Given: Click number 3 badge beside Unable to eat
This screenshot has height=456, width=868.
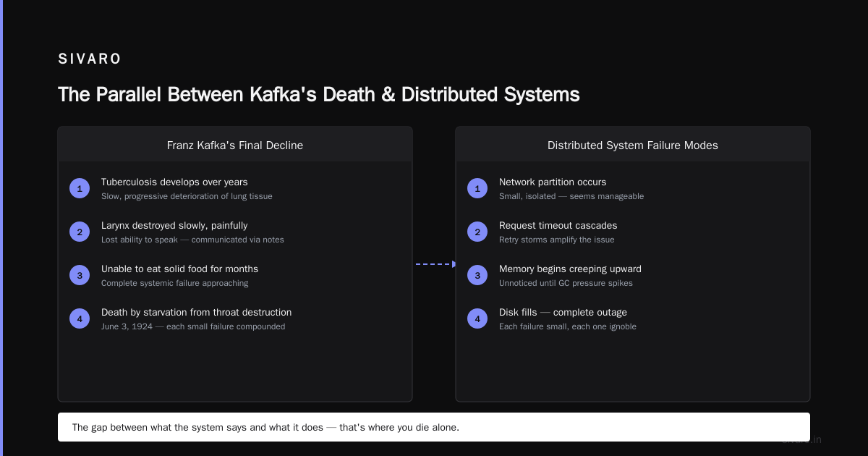Looking at the screenshot, I should pos(80,275).
